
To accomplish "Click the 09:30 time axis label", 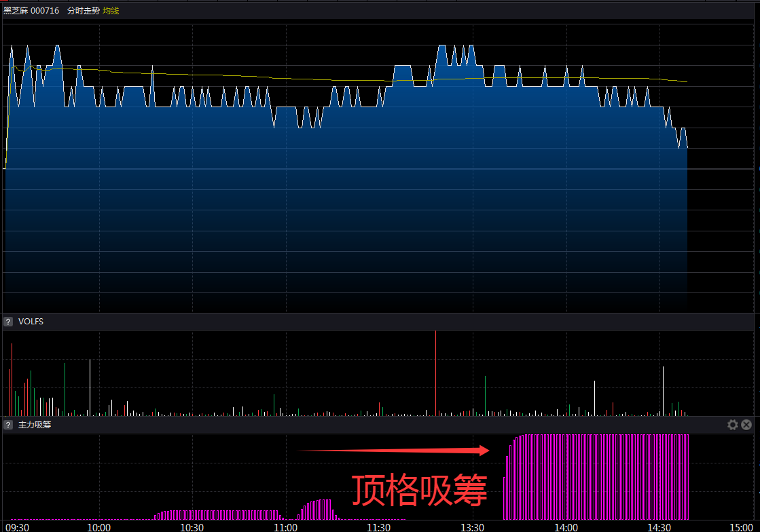I will pyautogui.click(x=17, y=527).
